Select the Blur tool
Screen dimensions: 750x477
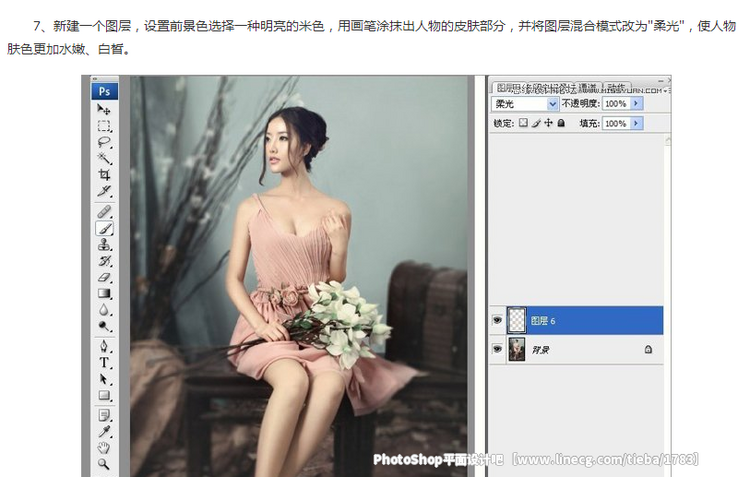[x=104, y=310]
